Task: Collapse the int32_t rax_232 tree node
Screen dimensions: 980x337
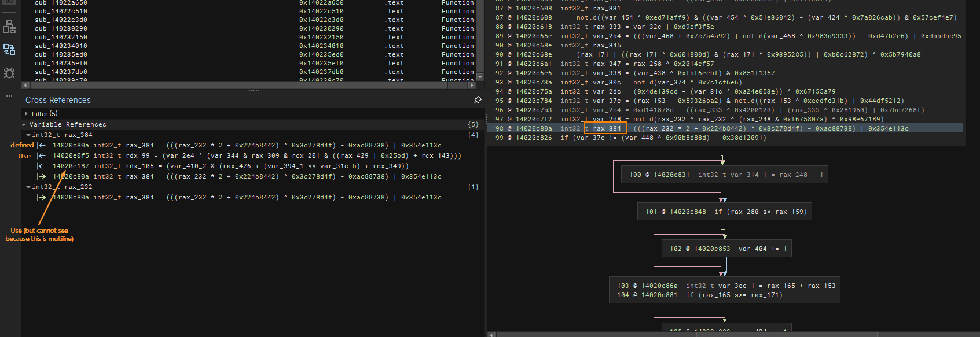Action: [x=28, y=187]
